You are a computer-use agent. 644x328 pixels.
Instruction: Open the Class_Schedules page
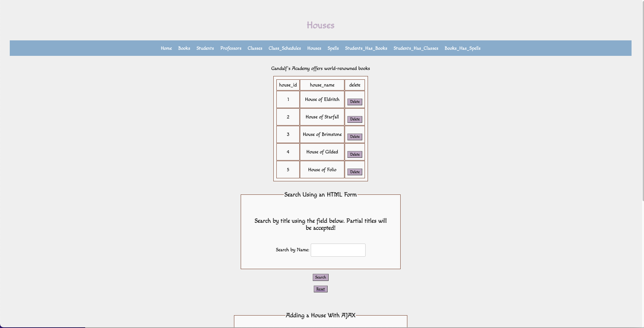284,48
